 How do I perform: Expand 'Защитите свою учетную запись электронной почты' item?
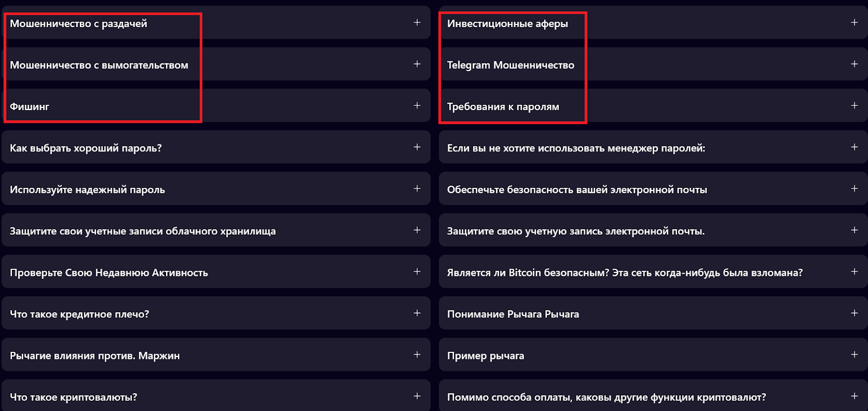(x=854, y=230)
